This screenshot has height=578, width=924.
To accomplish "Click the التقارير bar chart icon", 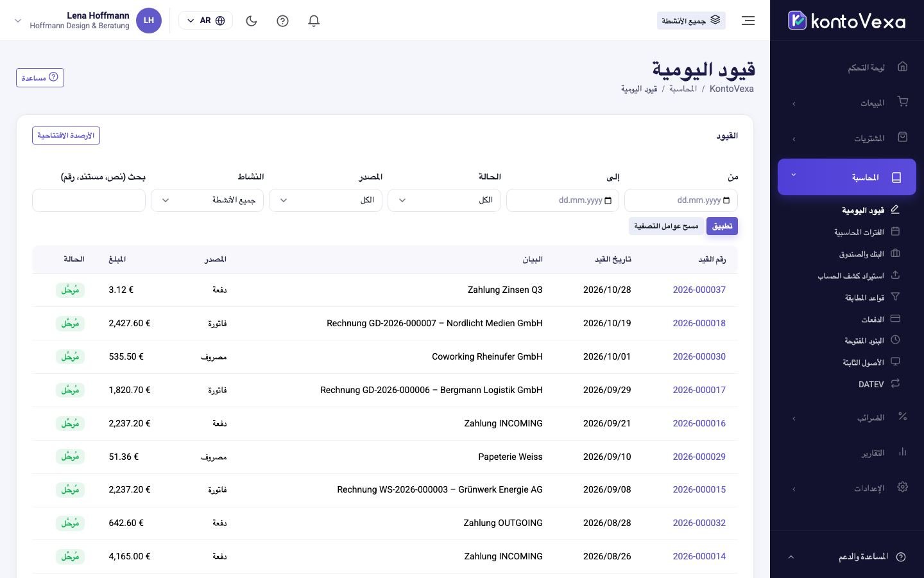I will coord(902,452).
